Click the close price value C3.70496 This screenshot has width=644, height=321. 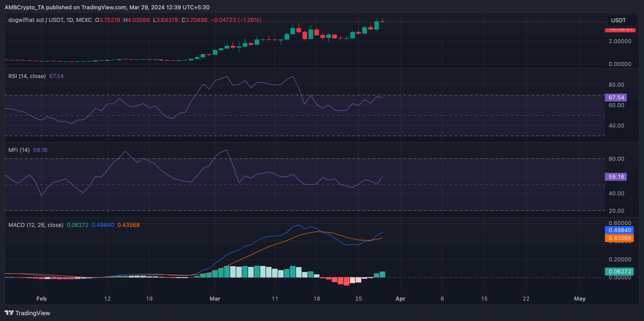(x=194, y=20)
